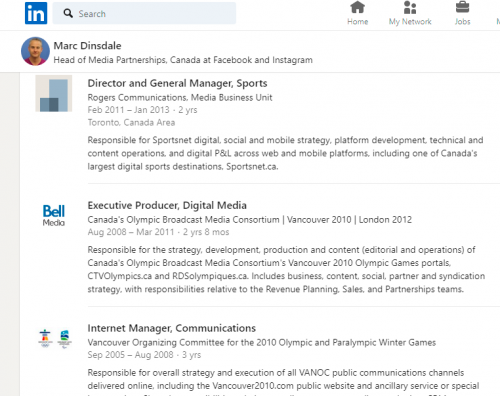Screen dimensions: 500x396
Task: Click the Search input field
Action: (144, 13)
